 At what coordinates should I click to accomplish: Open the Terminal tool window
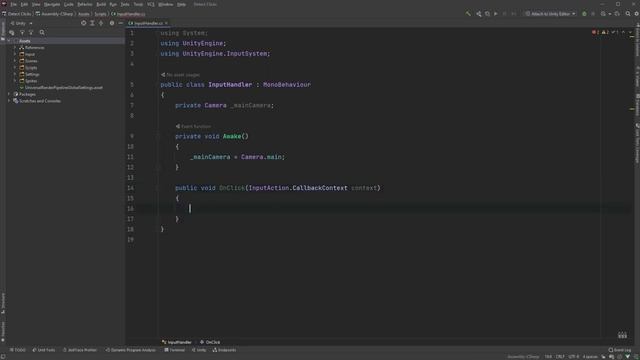[x=175, y=350]
